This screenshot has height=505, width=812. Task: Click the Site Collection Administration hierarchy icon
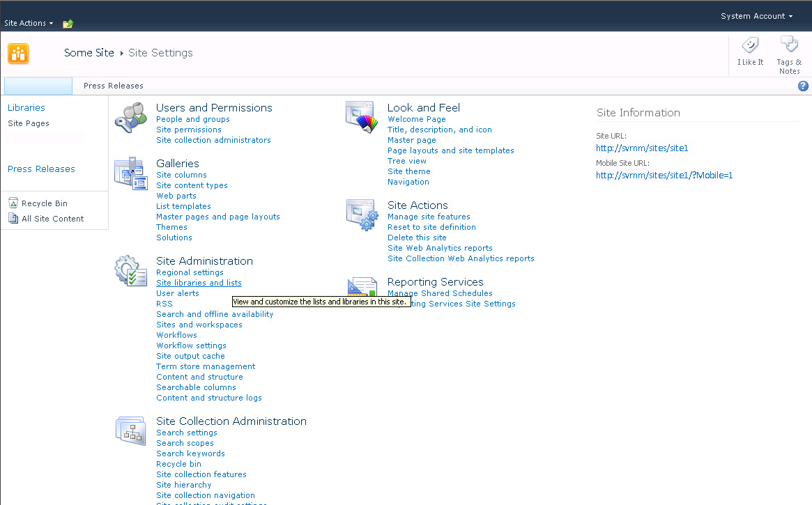point(130,430)
